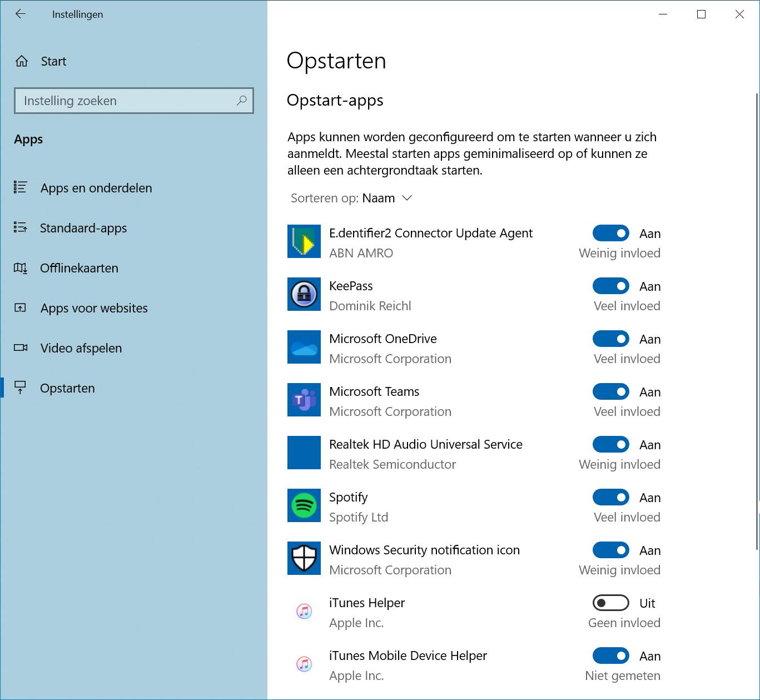Image resolution: width=760 pixels, height=700 pixels.
Task: Open Apps en onderdelen settings page
Action: pos(133,188)
